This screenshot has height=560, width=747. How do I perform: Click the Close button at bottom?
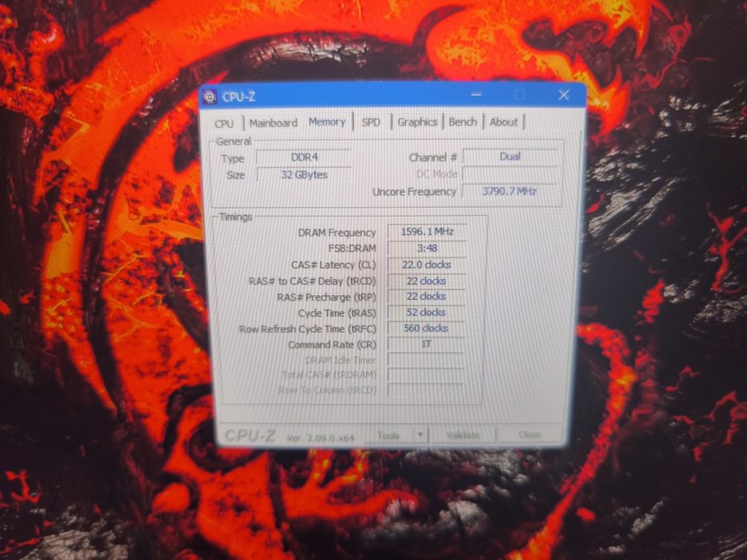(x=530, y=434)
